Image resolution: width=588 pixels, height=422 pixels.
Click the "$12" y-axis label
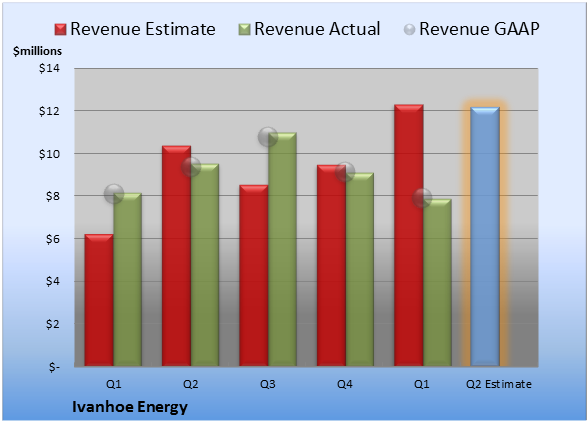coord(49,111)
